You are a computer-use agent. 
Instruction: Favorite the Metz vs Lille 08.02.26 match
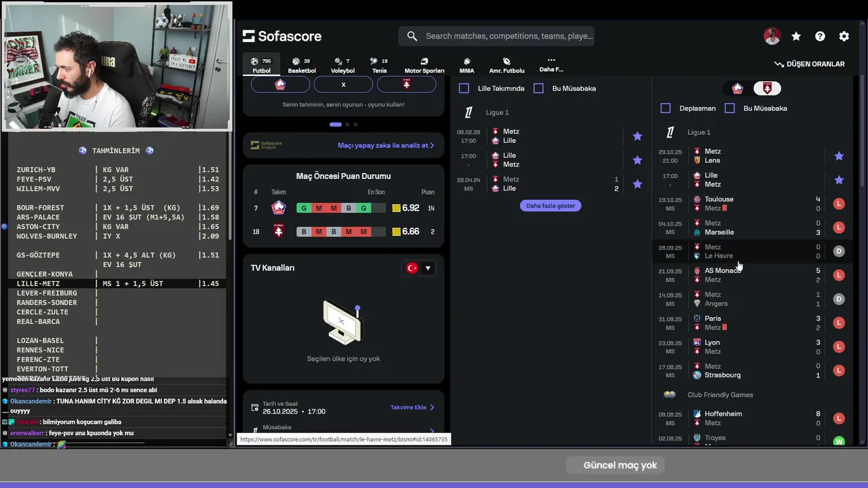pos(637,136)
